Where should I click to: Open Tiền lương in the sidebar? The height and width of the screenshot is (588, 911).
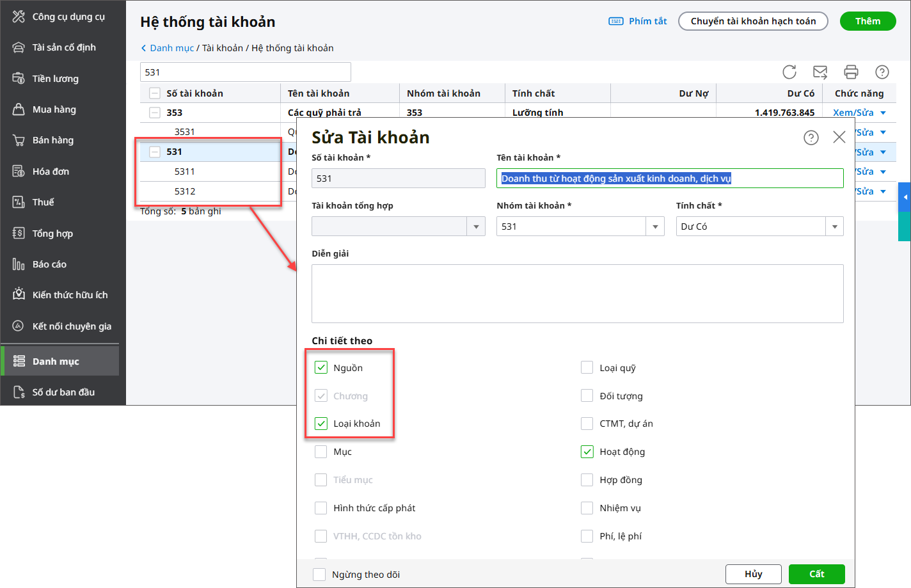coord(56,79)
